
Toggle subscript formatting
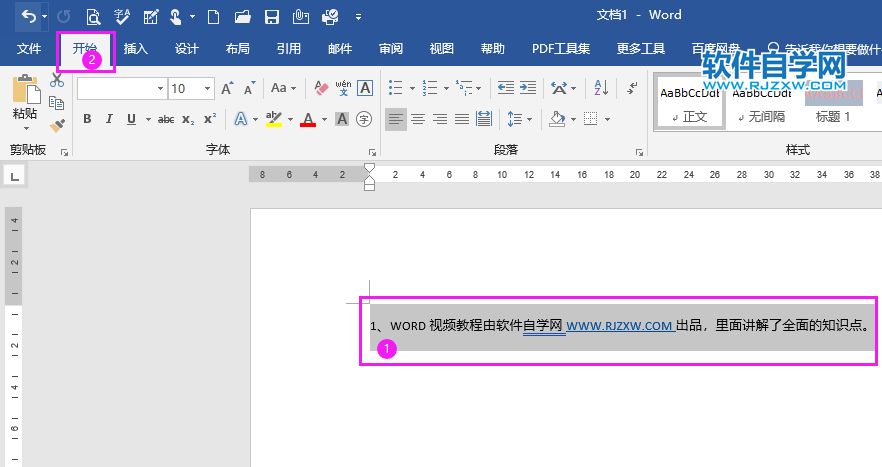[188, 119]
